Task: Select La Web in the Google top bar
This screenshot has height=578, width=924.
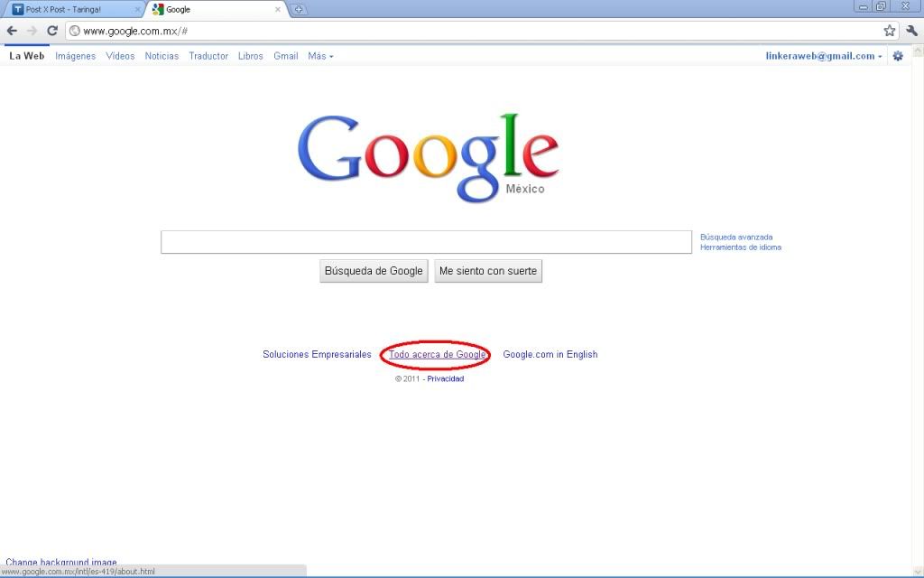Action: tap(26, 56)
